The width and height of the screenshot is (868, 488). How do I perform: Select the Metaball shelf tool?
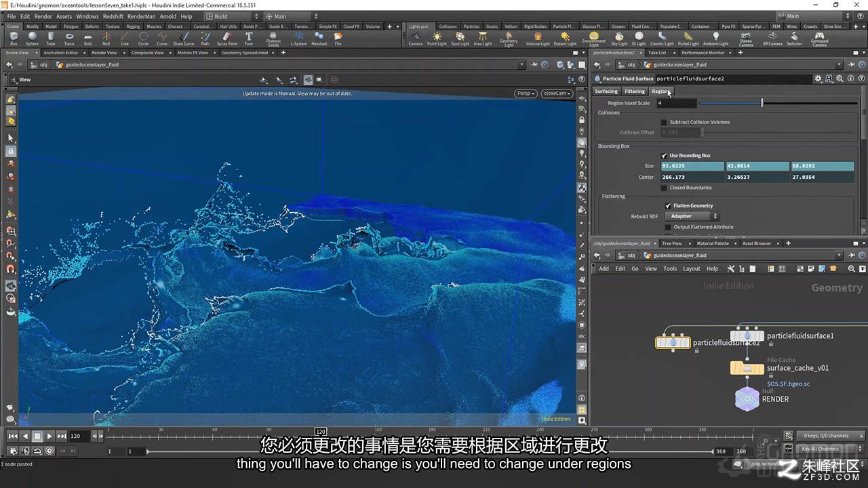[x=319, y=39]
